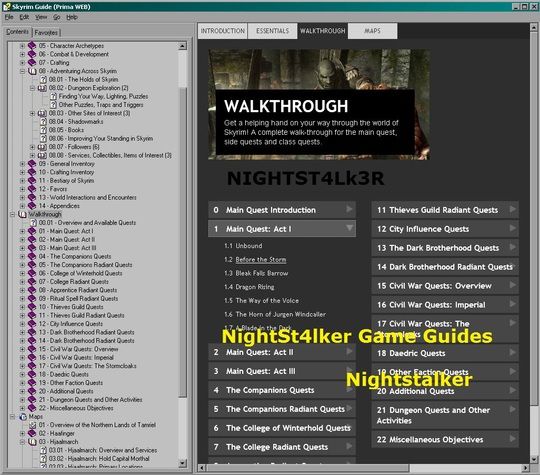
Task: Expand 13 The Dark Brotherhood Quests section
Action: pos(512,247)
